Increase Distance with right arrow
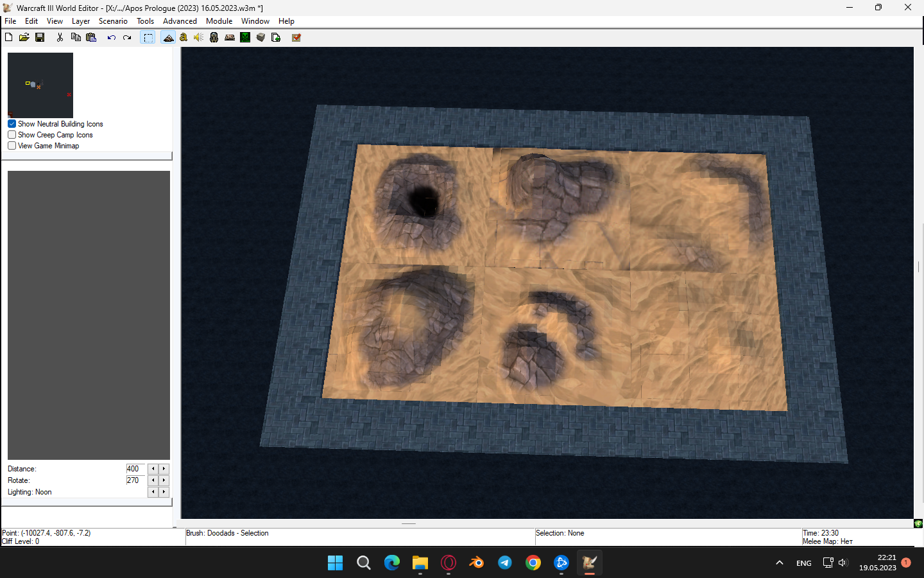Screen dimensions: 924x578 pos(164,469)
